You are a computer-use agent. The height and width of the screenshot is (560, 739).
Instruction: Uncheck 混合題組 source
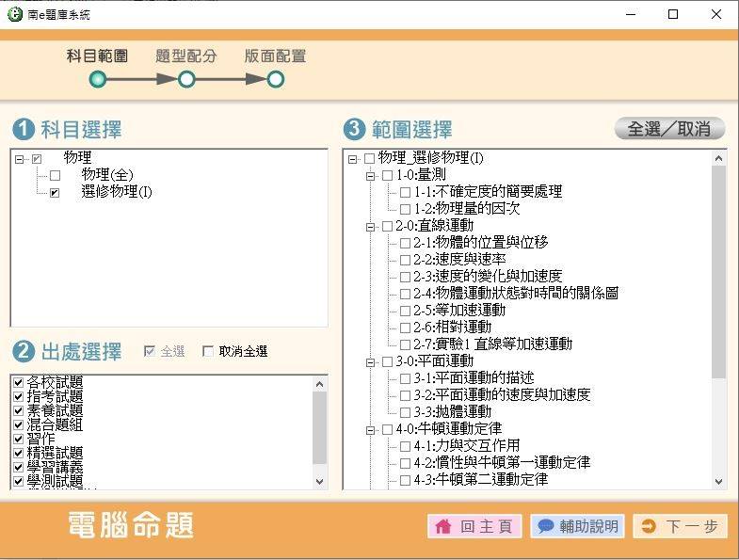coord(19,424)
